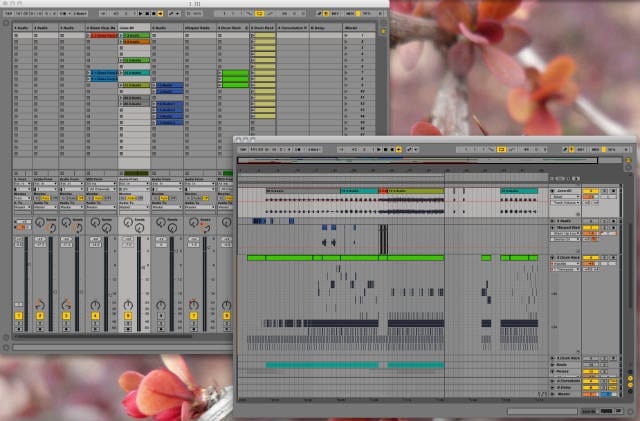This screenshot has width=640, height=421.
Task: Toggle track 4 activator in Session mixer
Action: pos(95,316)
